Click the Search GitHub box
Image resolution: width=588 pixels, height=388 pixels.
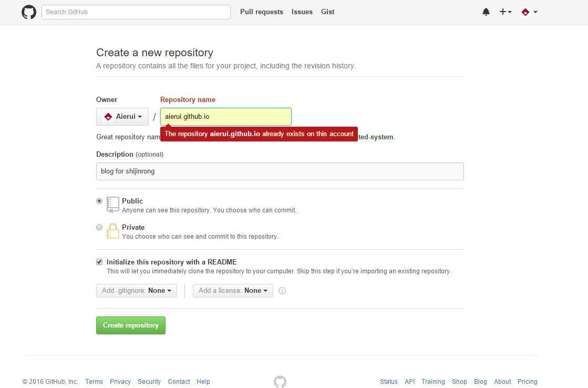pos(136,12)
